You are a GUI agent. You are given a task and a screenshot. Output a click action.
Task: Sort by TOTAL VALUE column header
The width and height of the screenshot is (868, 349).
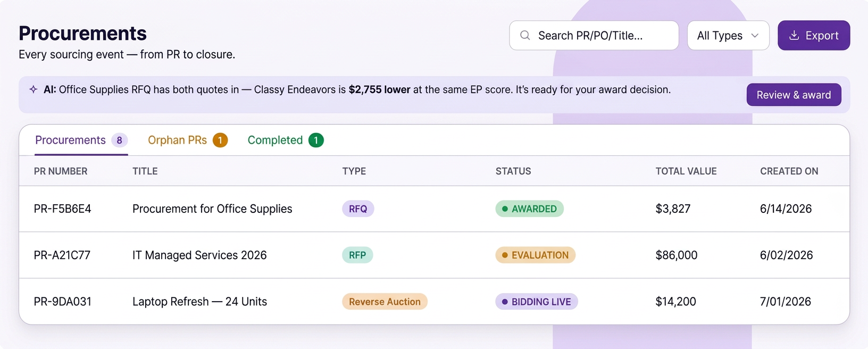[x=686, y=171]
